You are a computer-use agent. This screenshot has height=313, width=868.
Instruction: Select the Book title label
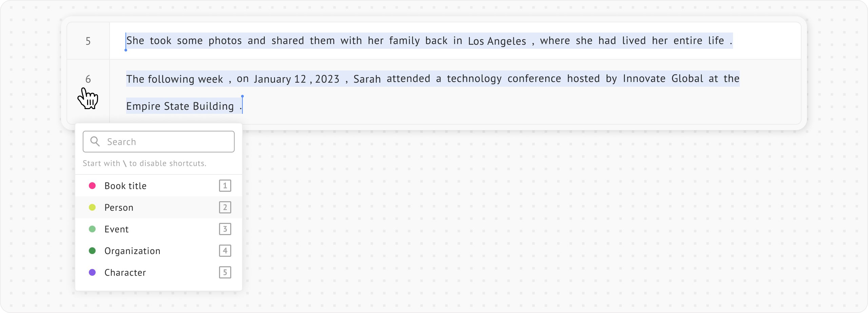[125, 186]
